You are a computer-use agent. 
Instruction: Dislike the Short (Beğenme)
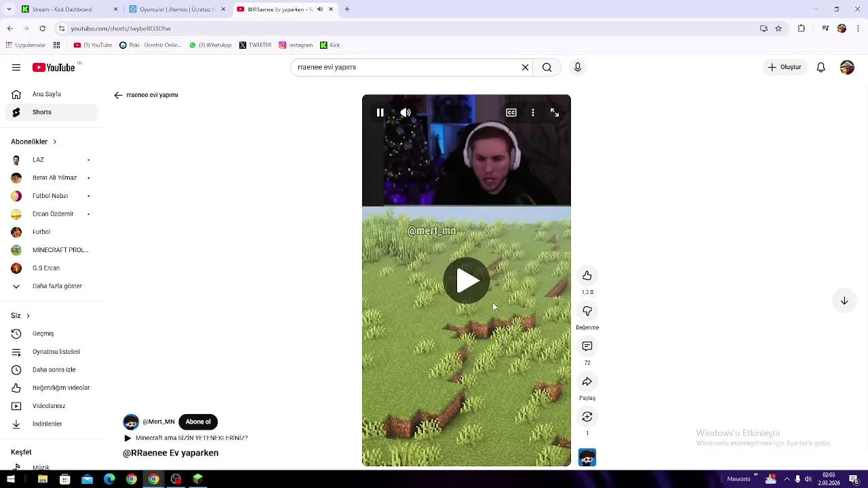pyautogui.click(x=587, y=311)
